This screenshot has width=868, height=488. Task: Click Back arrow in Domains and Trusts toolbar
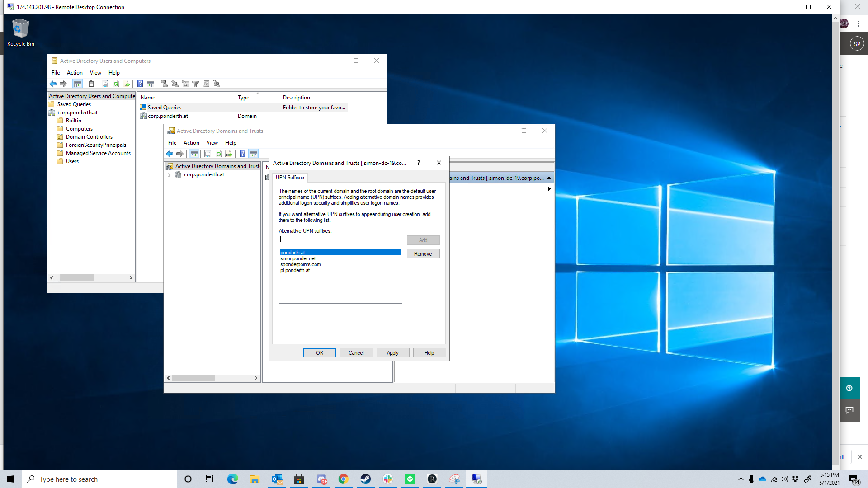coord(170,154)
